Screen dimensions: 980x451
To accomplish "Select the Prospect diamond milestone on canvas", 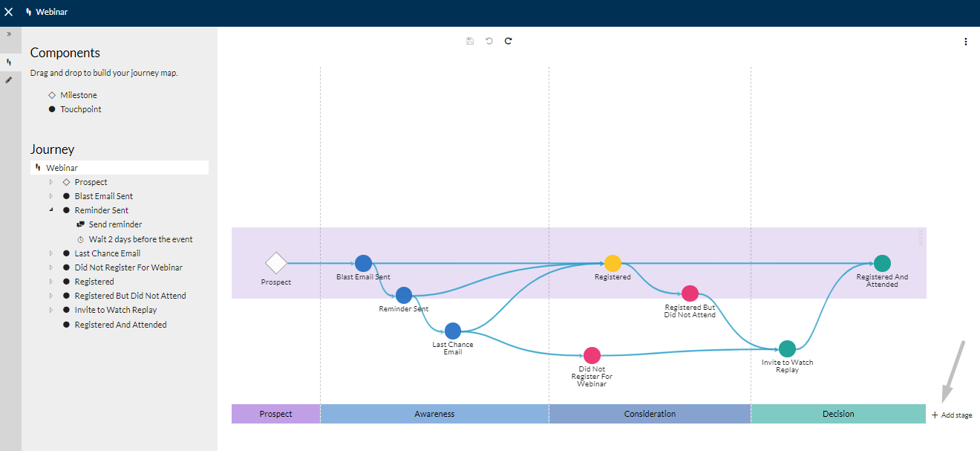I will (x=276, y=263).
